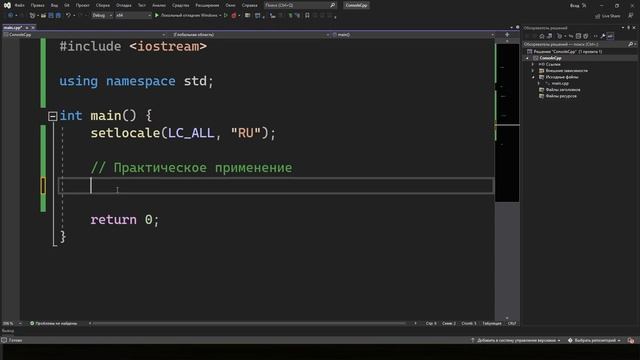Click the red hot reload icon
Image resolution: width=640 pixels, height=360 pixels.
coord(234,16)
